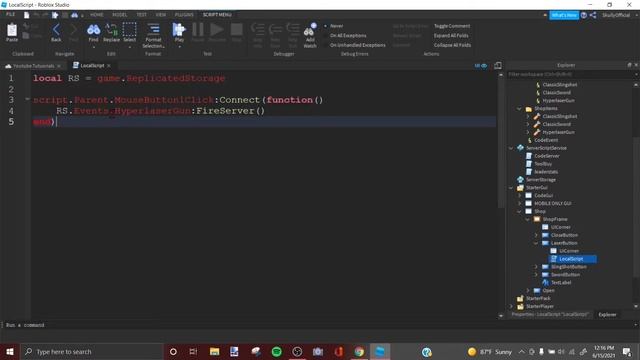
Task: Collapse the ShopItems folder
Action: click(519, 109)
